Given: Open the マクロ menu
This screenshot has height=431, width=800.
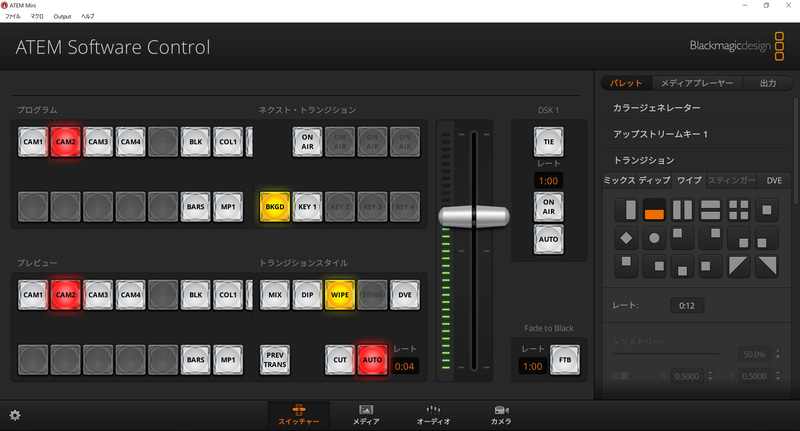Looking at the screenshot, I should click(x=37, y=16).
